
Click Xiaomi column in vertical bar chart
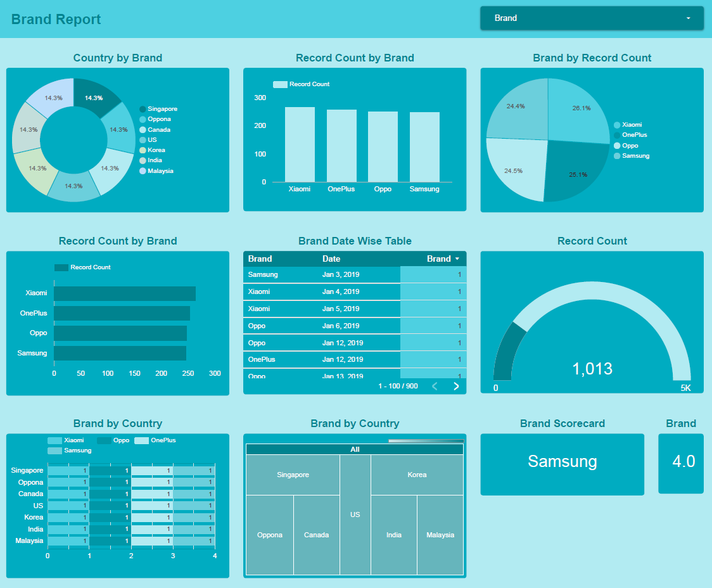[300, 144]
